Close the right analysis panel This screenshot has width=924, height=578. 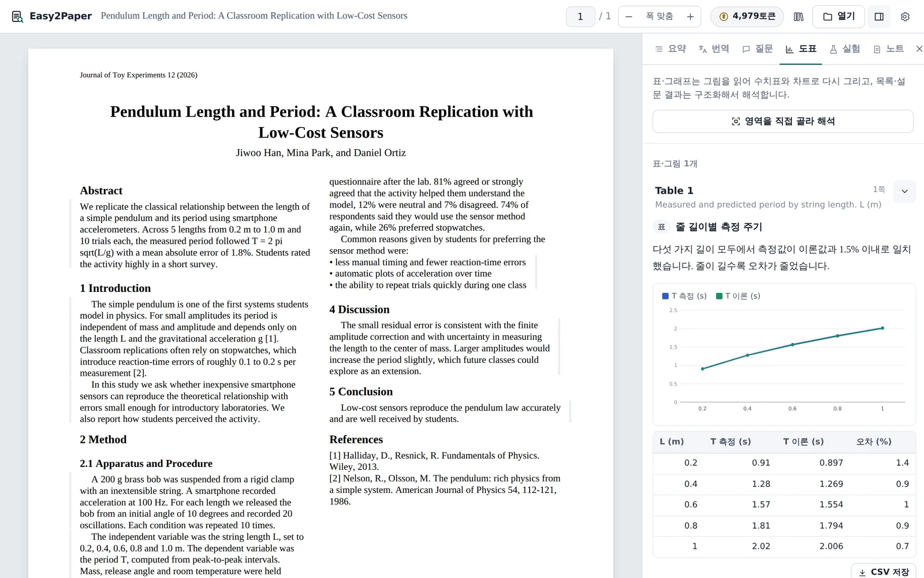coord(919,49)
